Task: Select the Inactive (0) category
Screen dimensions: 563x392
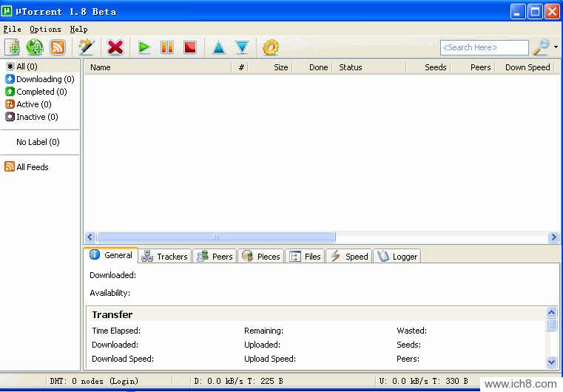Action: pos(32,117)
